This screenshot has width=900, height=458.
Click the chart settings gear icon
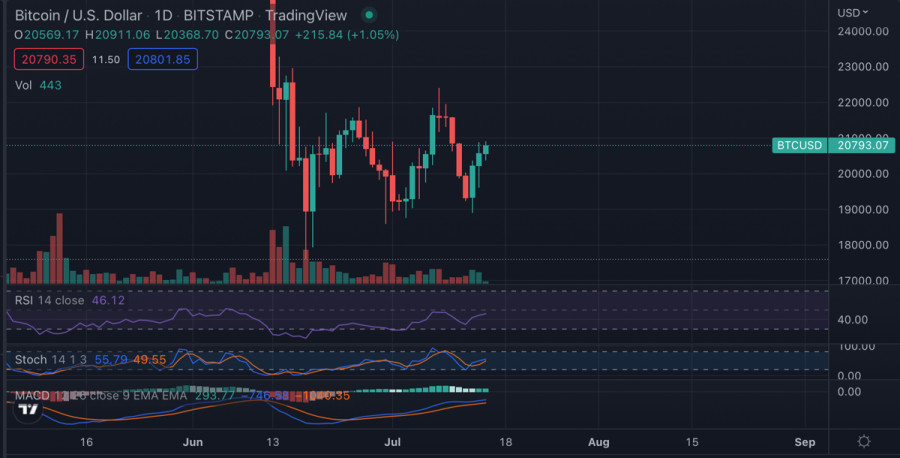pos(863,441)
